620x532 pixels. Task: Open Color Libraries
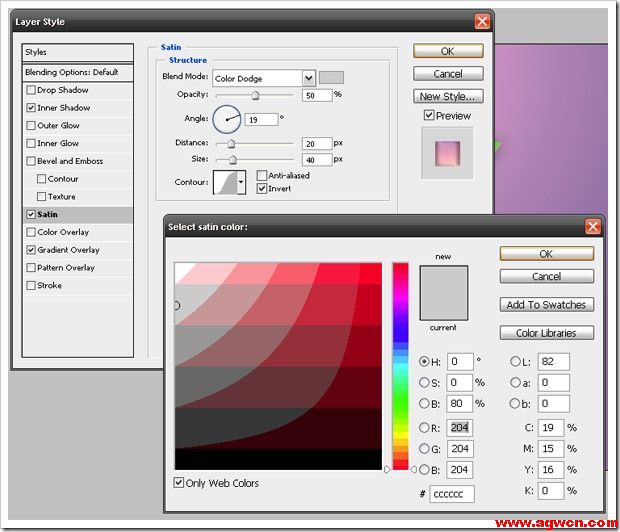click(546, 332)
